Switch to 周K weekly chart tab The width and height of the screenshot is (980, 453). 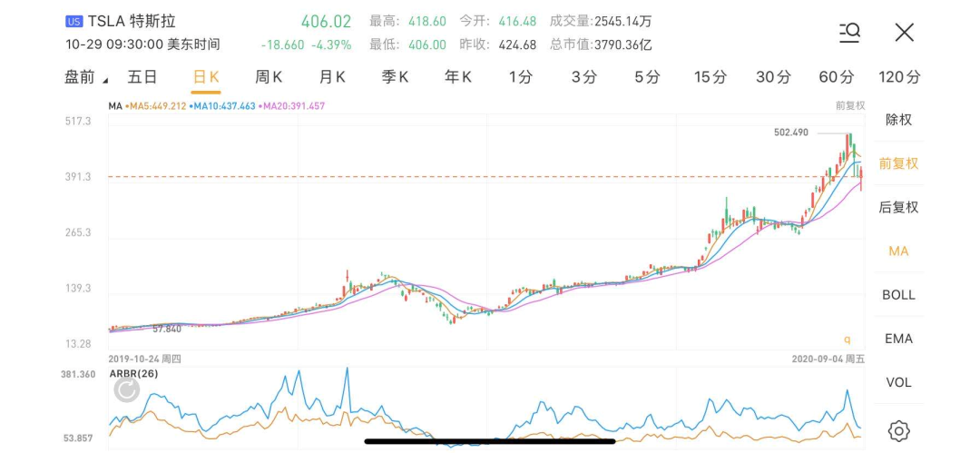point(269,77)
